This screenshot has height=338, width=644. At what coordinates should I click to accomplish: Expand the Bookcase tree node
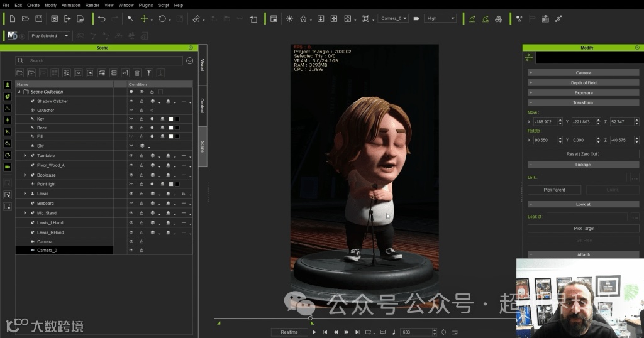[25, 175]
